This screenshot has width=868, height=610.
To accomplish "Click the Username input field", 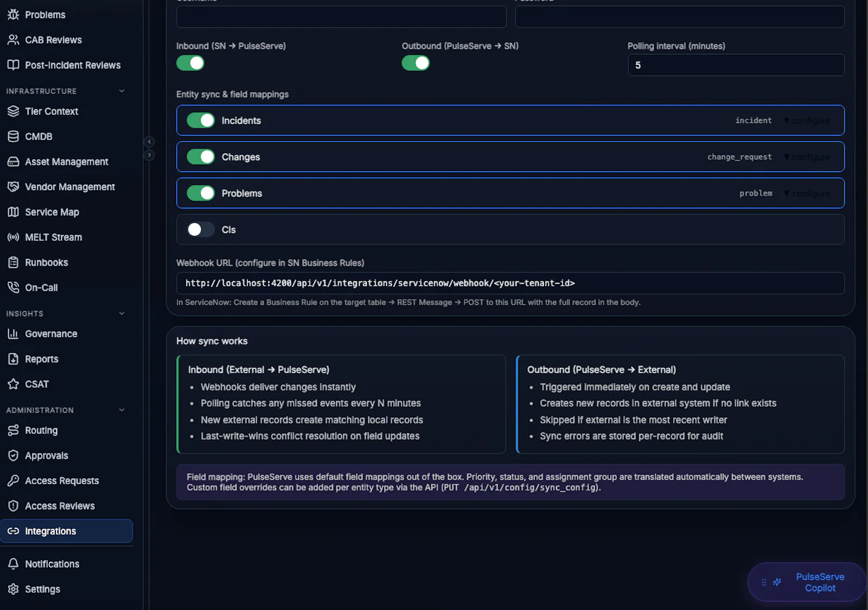I will 341,17.
